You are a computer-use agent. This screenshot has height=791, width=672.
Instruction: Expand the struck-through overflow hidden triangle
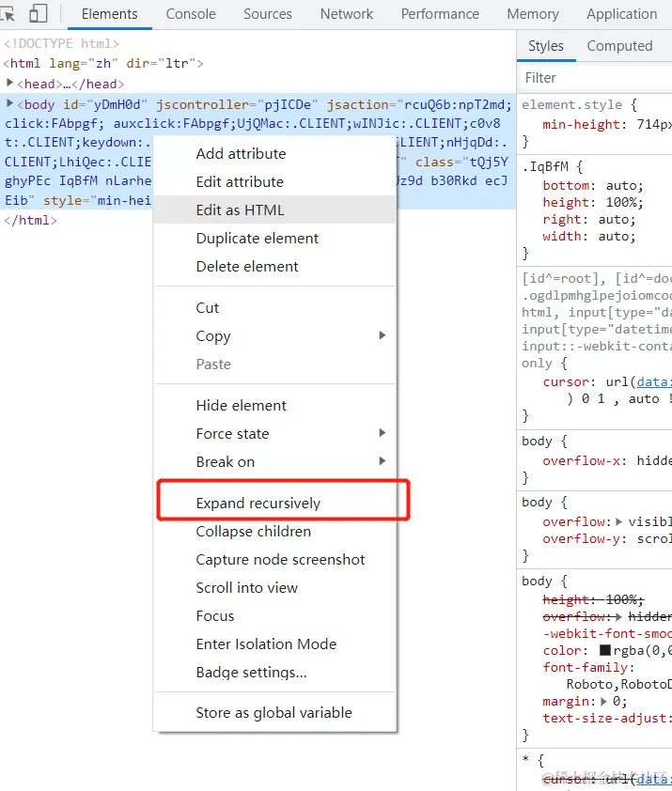click(x=619, y=616)
